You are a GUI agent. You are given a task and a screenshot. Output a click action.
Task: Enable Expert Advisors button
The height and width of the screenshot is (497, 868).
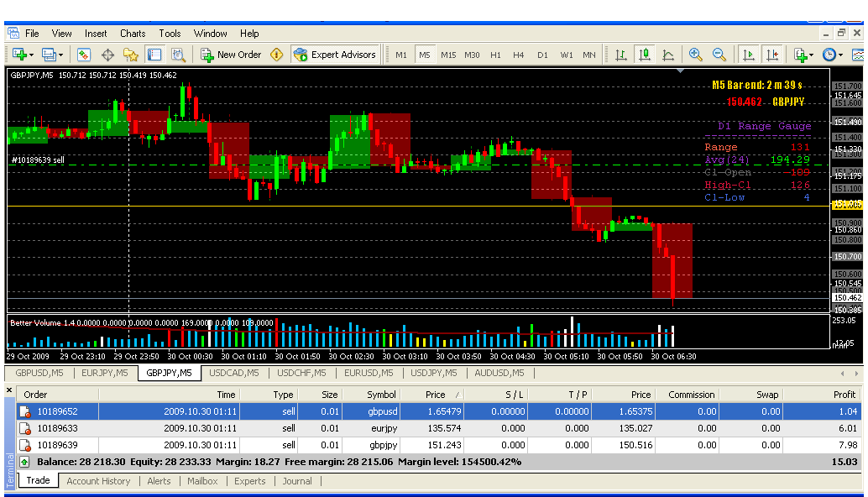(334, 55)
